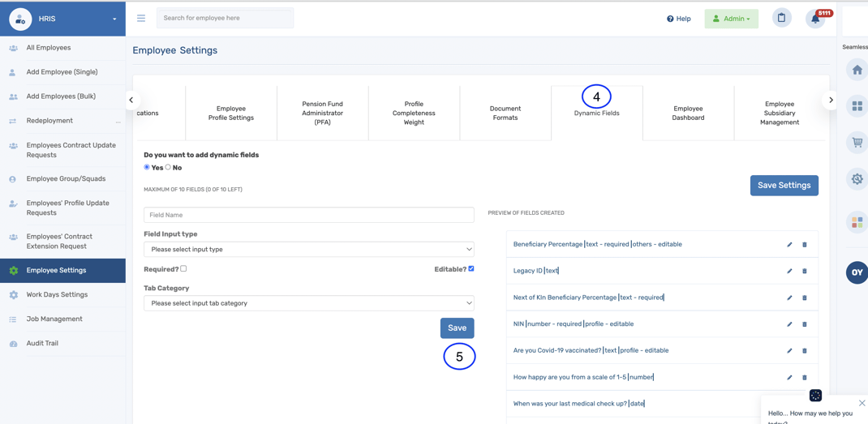The image size is (868, 424).
Task: Edit the Legacy ID field
Action: tap(789, 272)
